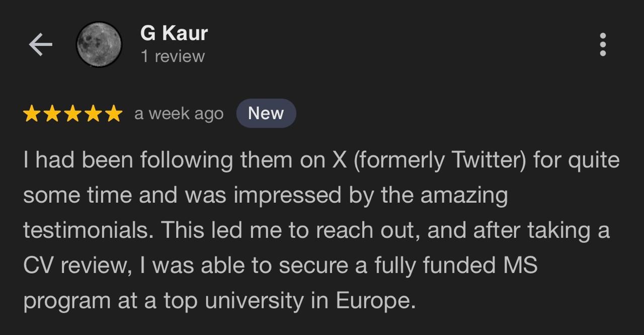644x335 pixels.
Task: Click the third yellow rating star
Action: pyautogui.click(x=73, y=114)
